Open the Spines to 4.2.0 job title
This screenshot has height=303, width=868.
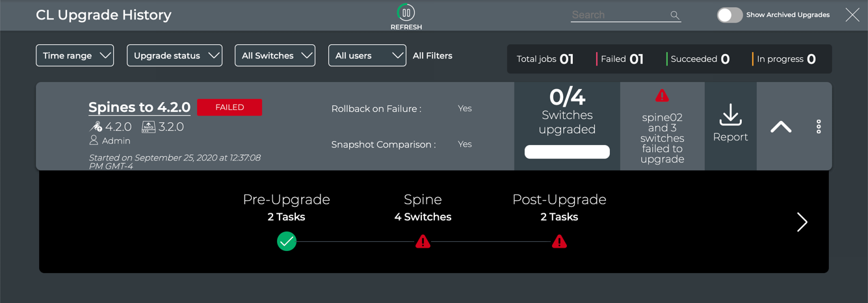click(x=139, y=107)
